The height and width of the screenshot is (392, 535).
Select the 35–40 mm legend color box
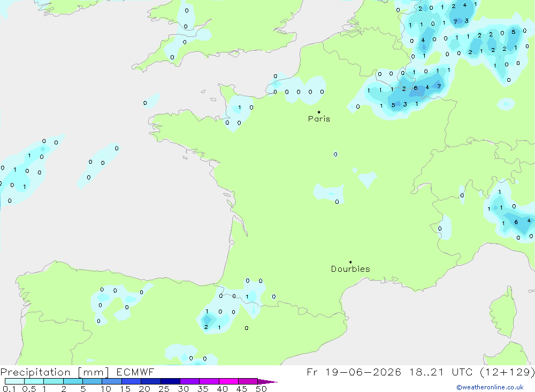[x=209, y=381]
